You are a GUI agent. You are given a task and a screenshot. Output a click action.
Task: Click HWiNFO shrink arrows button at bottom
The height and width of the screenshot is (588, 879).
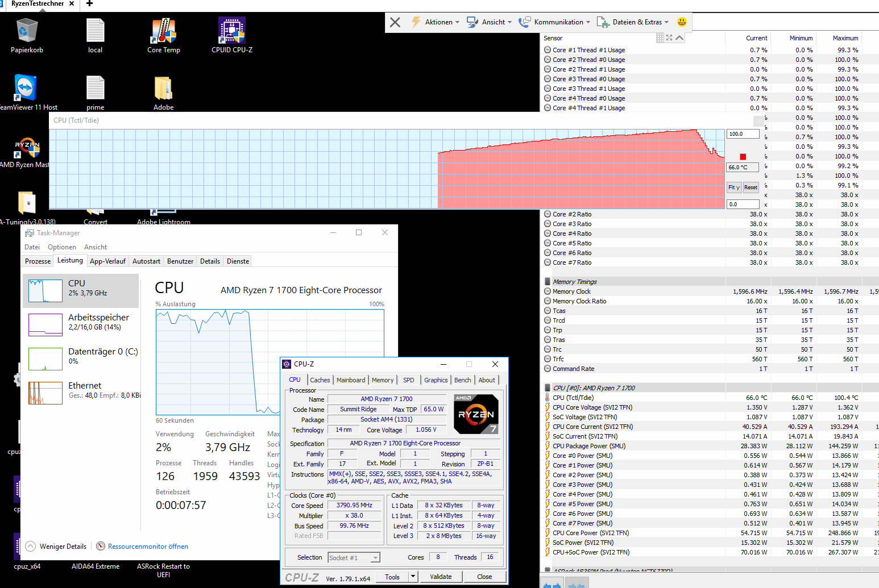coord(577,584)
